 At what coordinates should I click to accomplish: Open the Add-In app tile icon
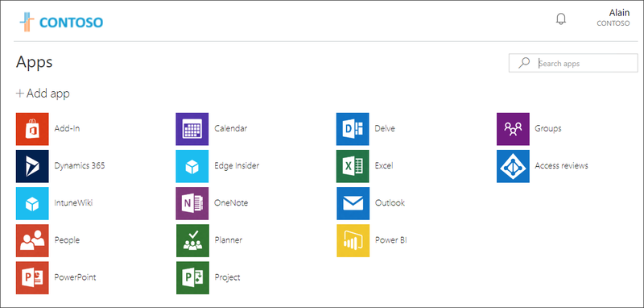[32, 129]
